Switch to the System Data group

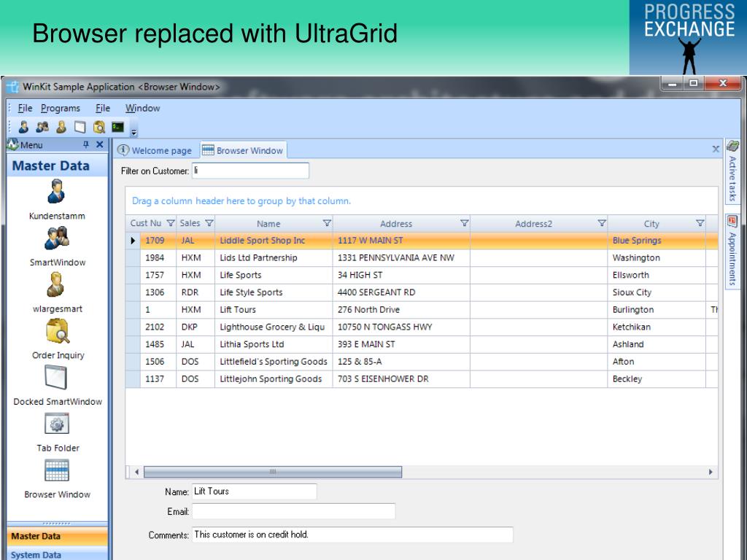pyautogui.click(x=57, y=554)
